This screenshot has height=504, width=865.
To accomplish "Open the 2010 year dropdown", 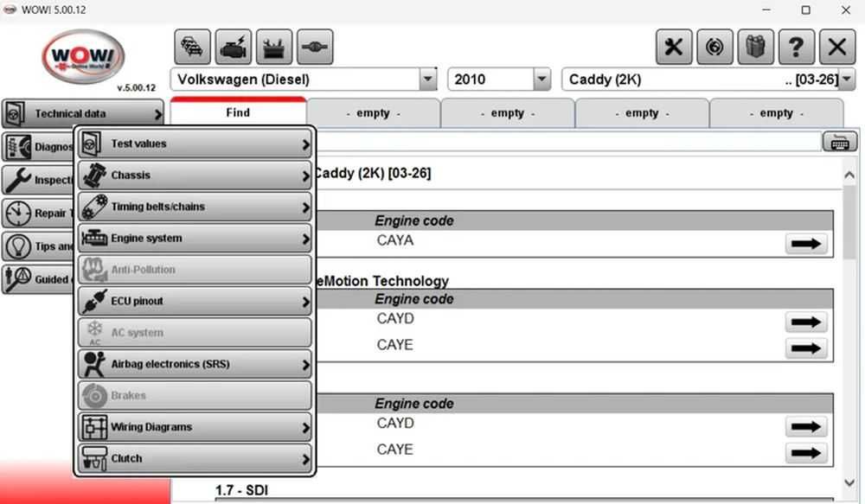I will 542,80.
